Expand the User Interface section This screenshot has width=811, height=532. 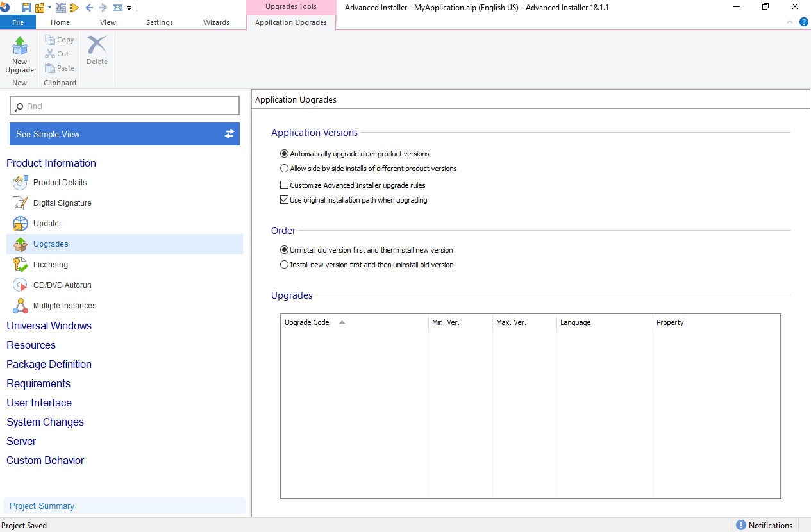(x=39, y=403)
